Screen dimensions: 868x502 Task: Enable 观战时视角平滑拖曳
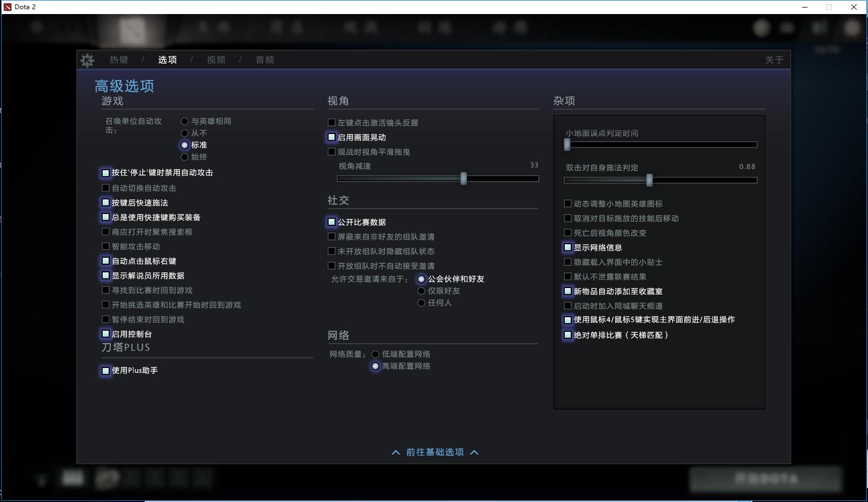[331, 151]
